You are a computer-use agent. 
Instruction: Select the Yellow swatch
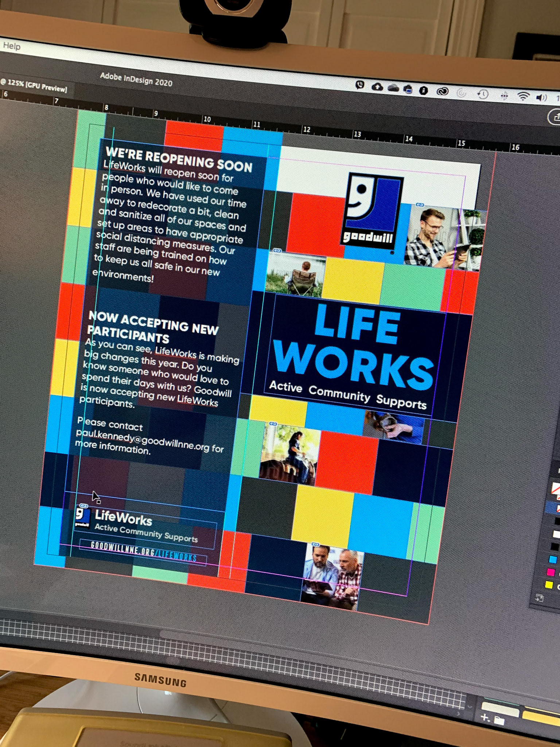click(x=549, y=585)
